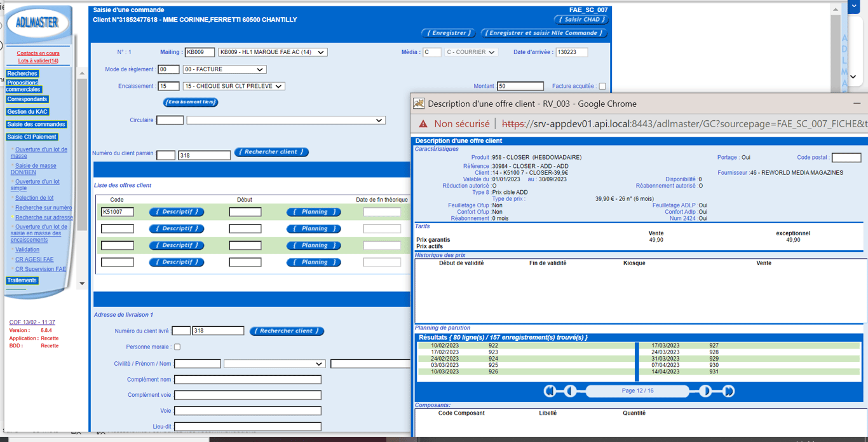Click the Code postal field in offer popup
The width and height of the screenshot is (868, 442).
pos(846,158)
